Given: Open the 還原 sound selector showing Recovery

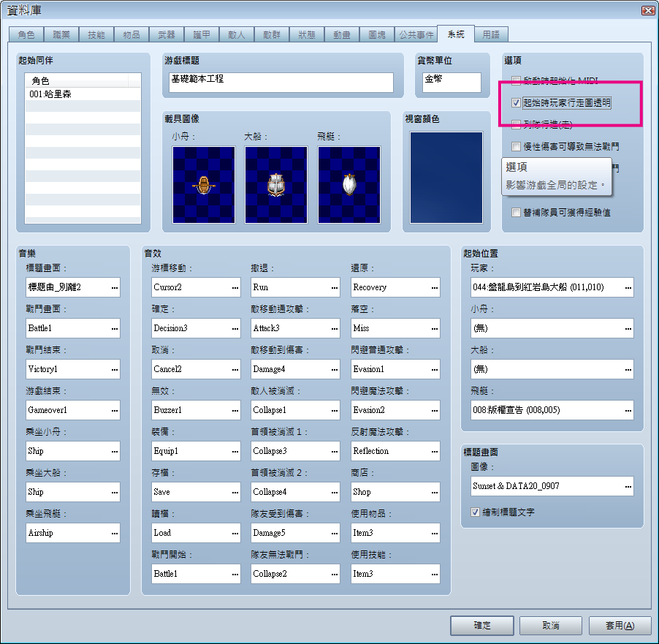Looking at the screenshot, I should coord(395,287).
